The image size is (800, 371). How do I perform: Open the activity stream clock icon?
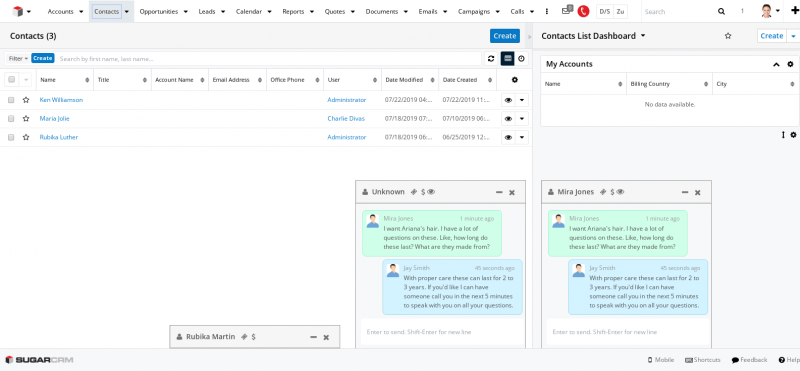(x=521, y=59)
